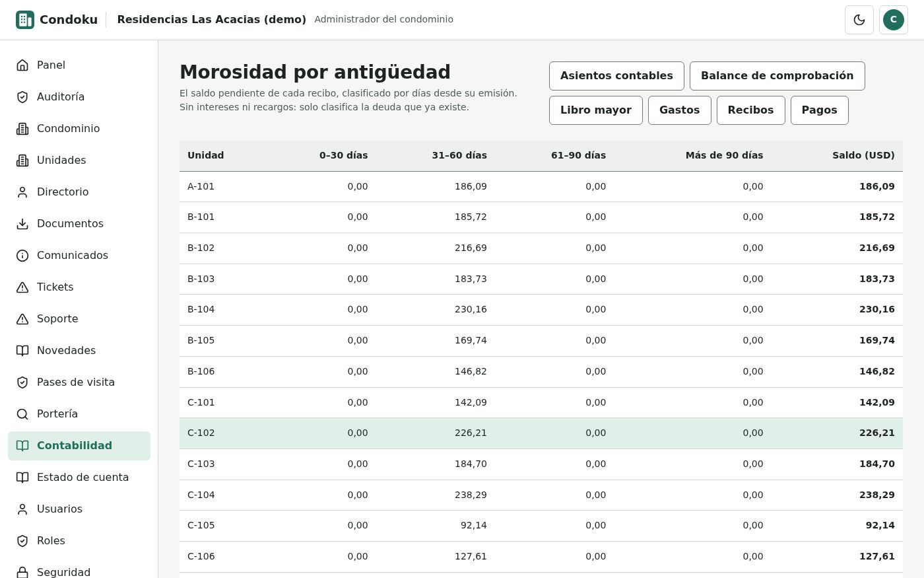Click the Novedades book icon

click(22, 350)
